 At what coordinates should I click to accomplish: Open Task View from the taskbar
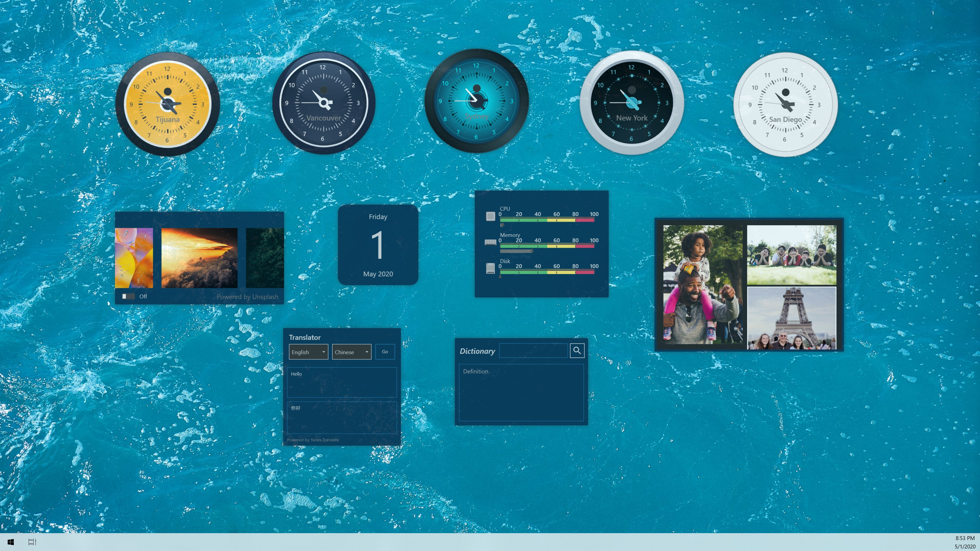click(x=32, y=542)
